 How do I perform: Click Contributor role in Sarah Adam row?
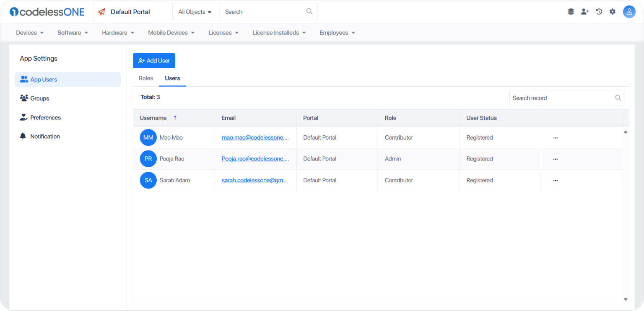(399, 180)
